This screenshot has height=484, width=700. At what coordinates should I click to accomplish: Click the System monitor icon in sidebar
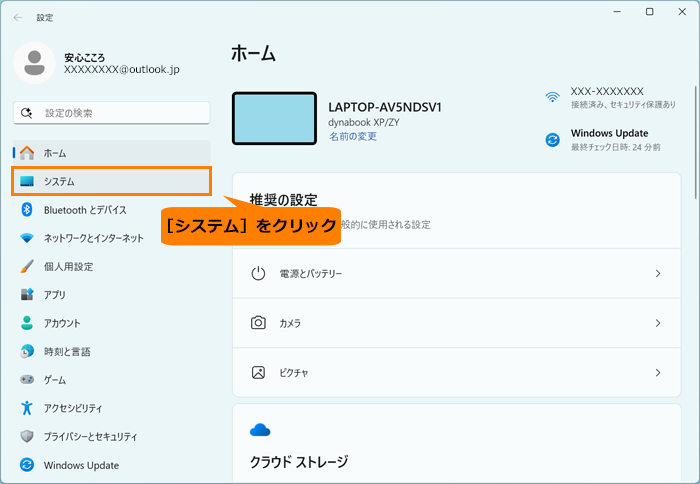coord(27,181)
